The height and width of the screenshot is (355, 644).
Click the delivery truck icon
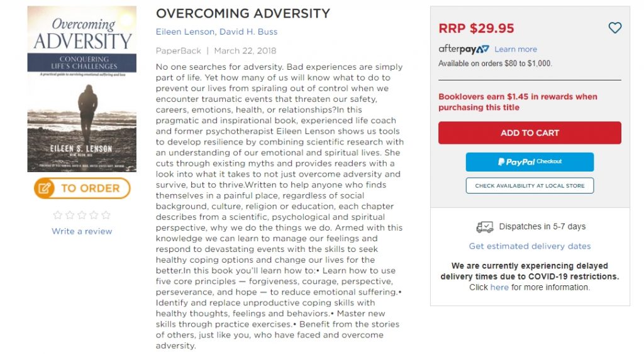[x=485, y=227]
